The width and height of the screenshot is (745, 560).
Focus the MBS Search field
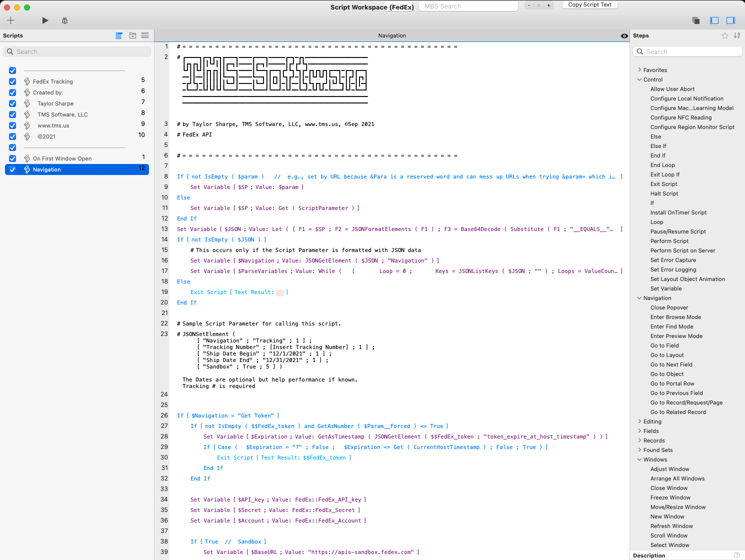tap(468, 6)
